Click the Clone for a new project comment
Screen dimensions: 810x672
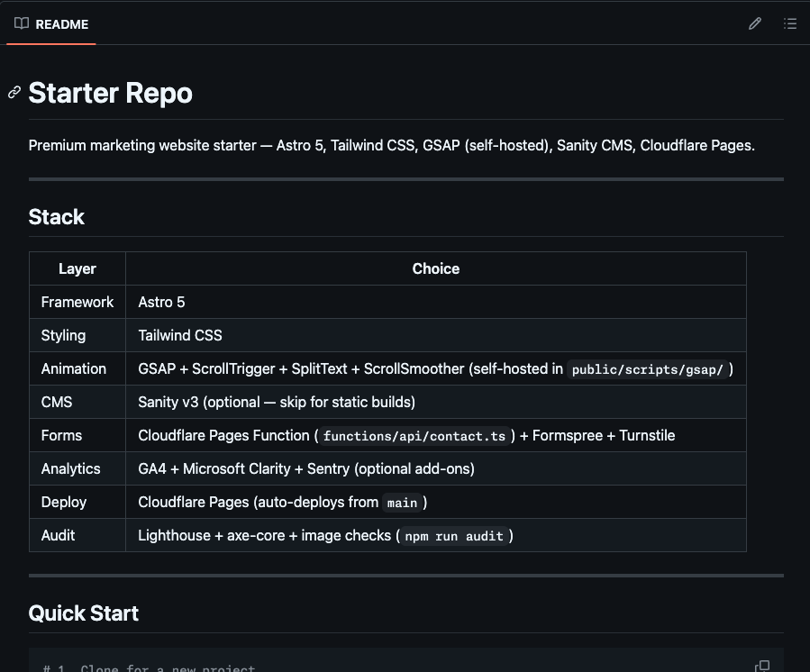click(x=150, y=667)
